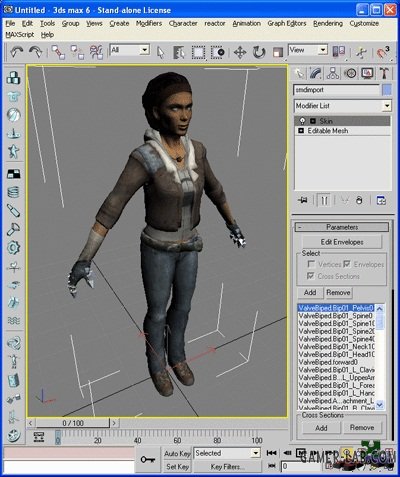Create reactor Cloth Collection (shirt icon)

[x=14, y=97]
